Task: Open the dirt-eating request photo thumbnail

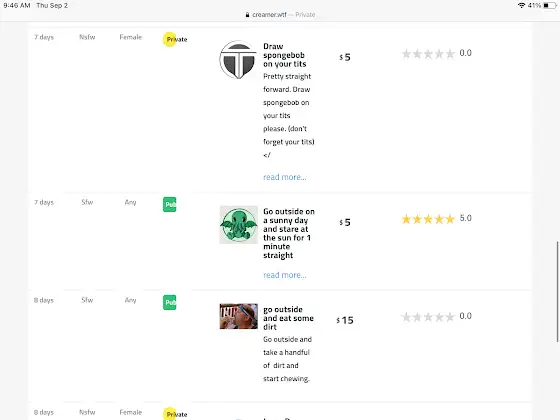Action: pos(239,316)
